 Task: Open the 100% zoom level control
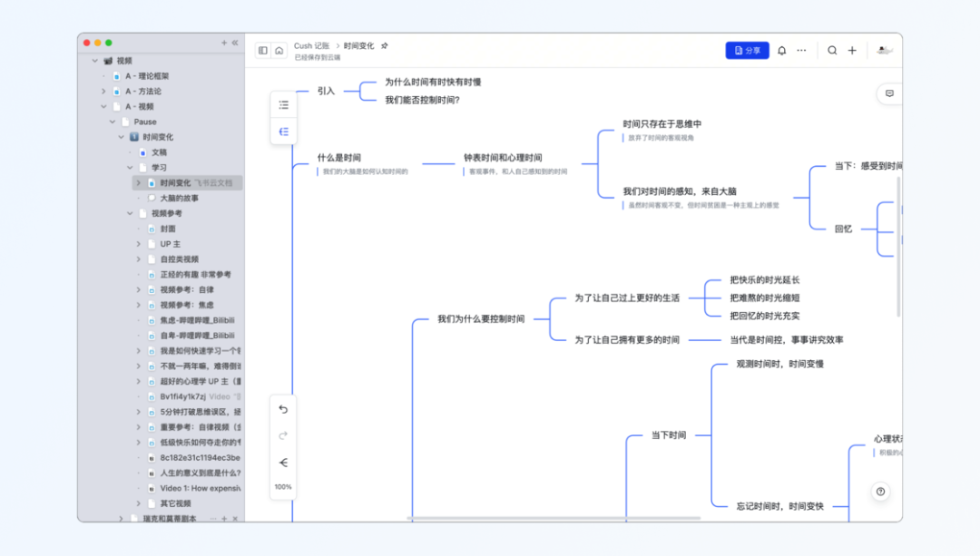(x=283, y=487)
